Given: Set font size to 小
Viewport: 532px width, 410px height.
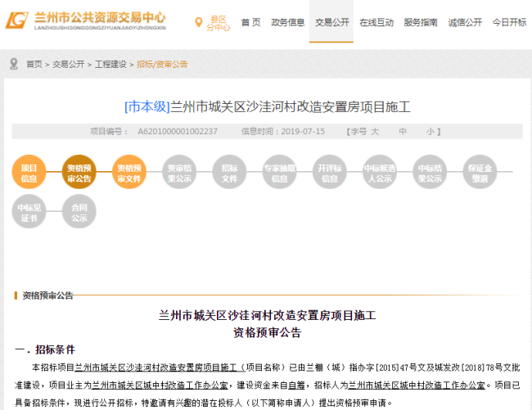Looking at the screenshot, I should click(x=430, y=131).
